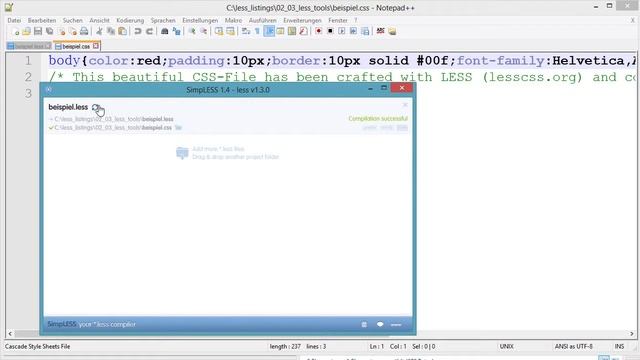This screenshot has height=360, width=640.
Task: Undo the last action via toolbar
Action: point(138,31)
